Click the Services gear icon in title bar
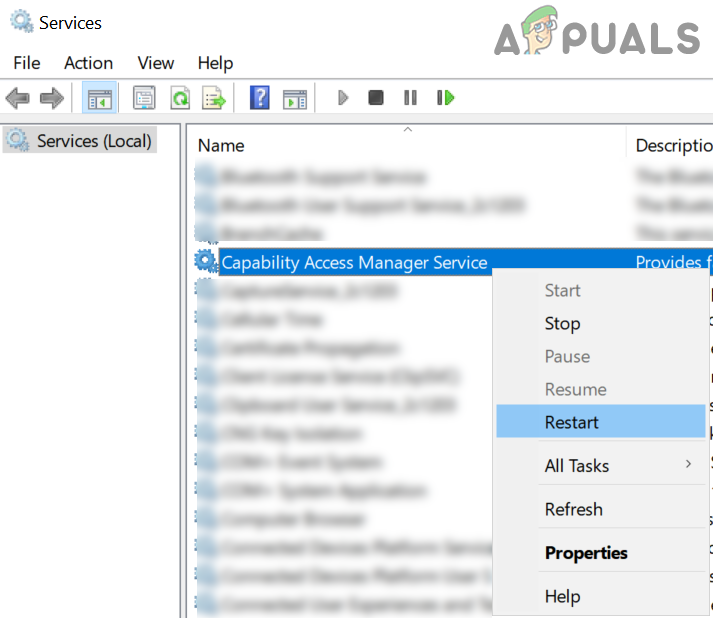This screenshot has width=713, height=618. [21, 21]
